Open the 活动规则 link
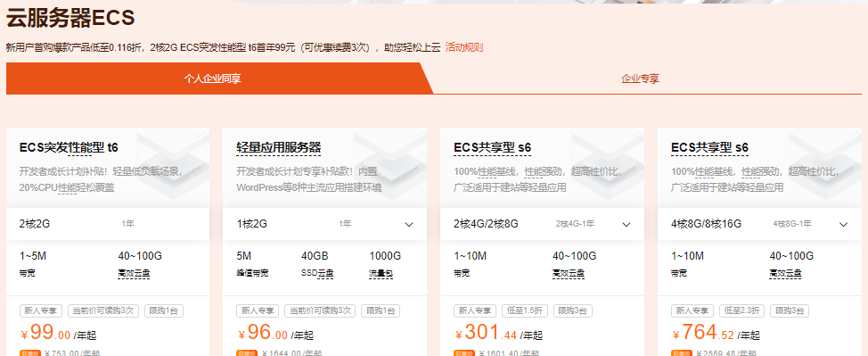 coord(464,47)
